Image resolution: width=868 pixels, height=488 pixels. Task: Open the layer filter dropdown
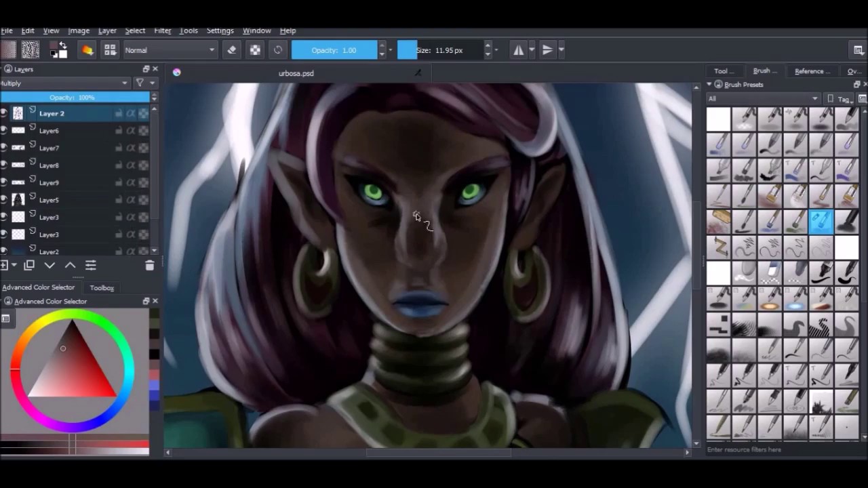click(144, 83)
